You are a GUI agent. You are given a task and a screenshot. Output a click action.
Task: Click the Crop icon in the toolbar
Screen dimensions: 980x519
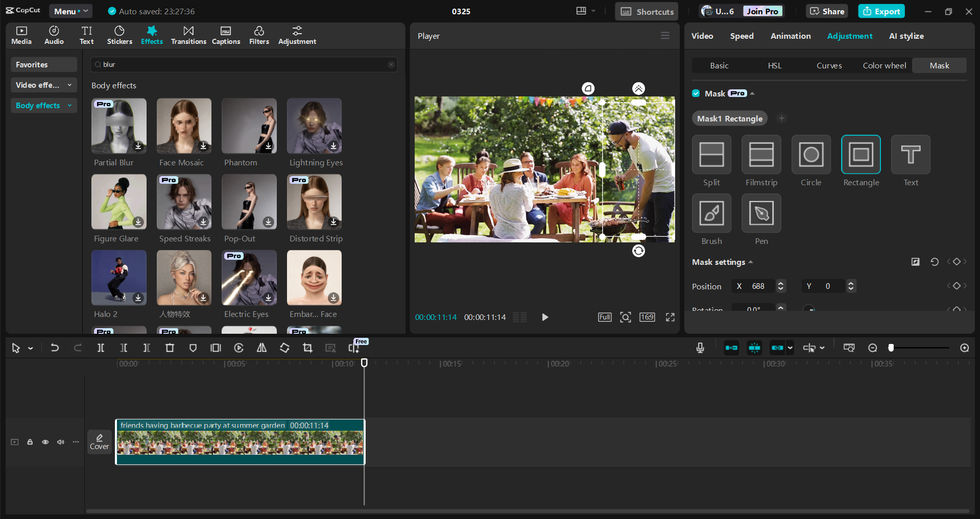tap(307, 348)
